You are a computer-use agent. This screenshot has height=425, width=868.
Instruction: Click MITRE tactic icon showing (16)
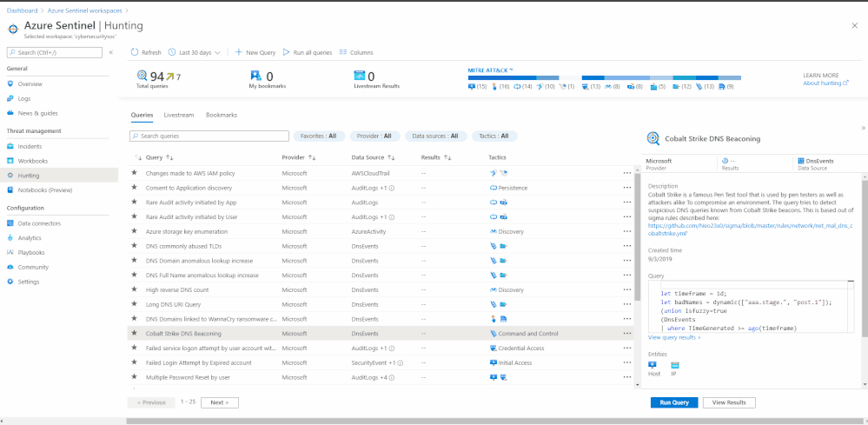pos(494,87)
